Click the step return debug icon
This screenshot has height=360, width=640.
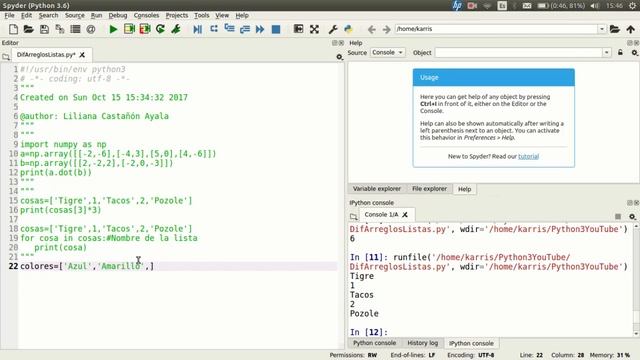pos(245,29)
